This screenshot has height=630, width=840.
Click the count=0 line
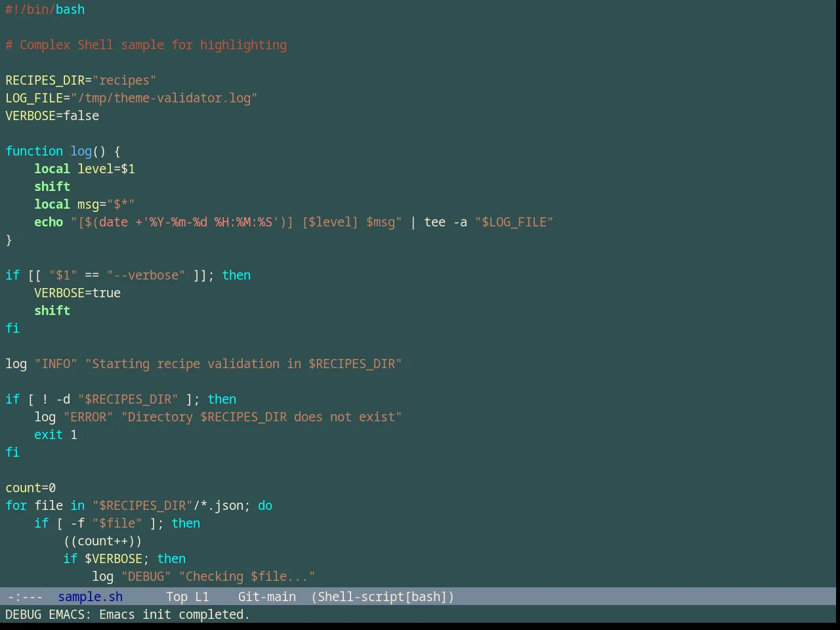click(31, 488)
